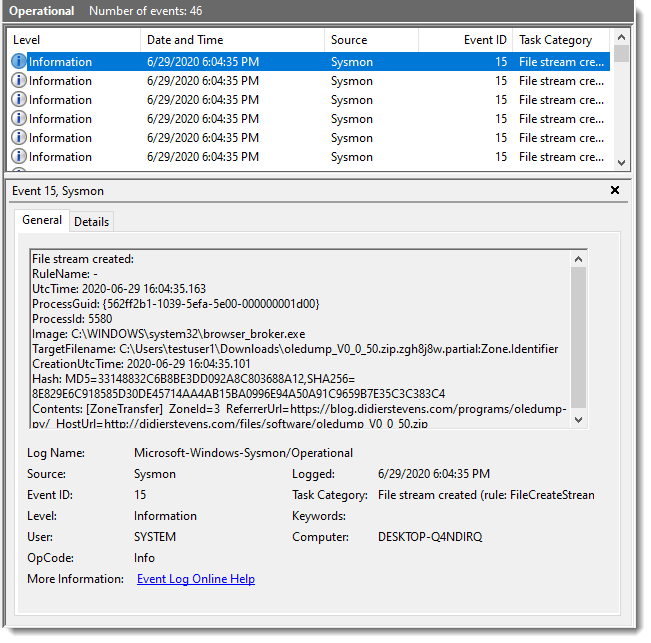Click the event description scrollbar thumb

click(x=578, y=337)
